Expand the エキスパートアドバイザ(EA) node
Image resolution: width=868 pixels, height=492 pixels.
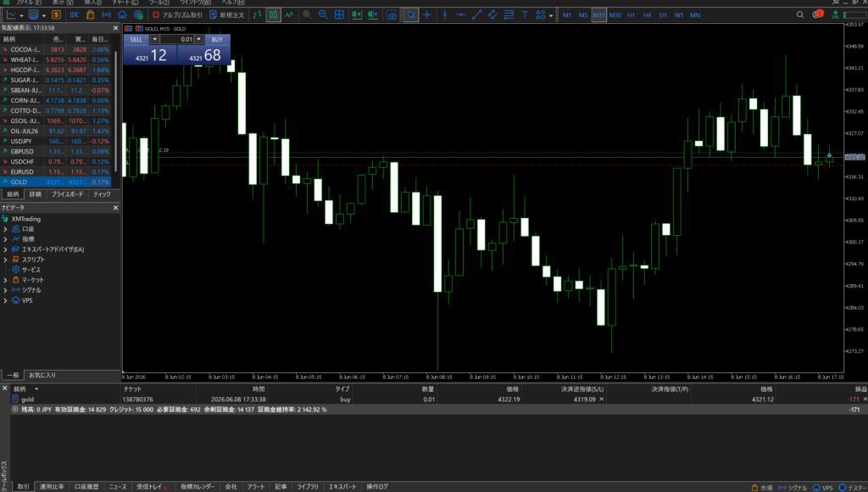[x=6, y=249]
